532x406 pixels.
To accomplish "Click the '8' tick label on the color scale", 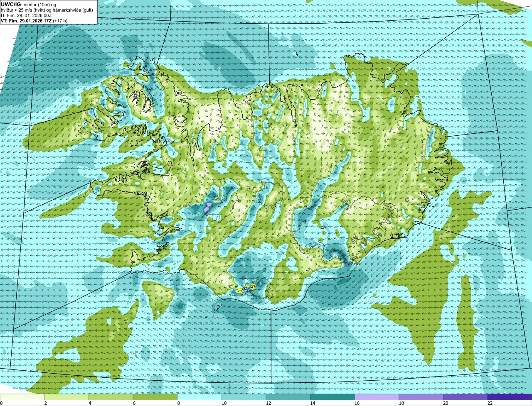I will (179, 403).
